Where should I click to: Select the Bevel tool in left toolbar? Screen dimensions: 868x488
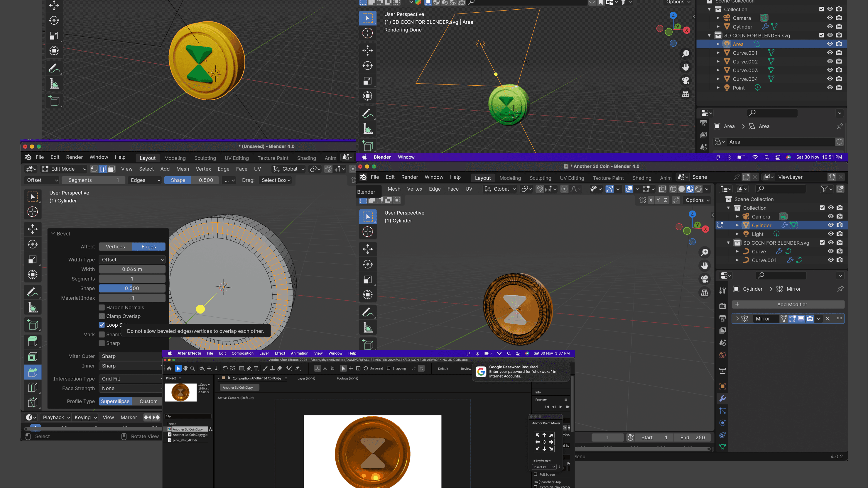click(33, 372)
